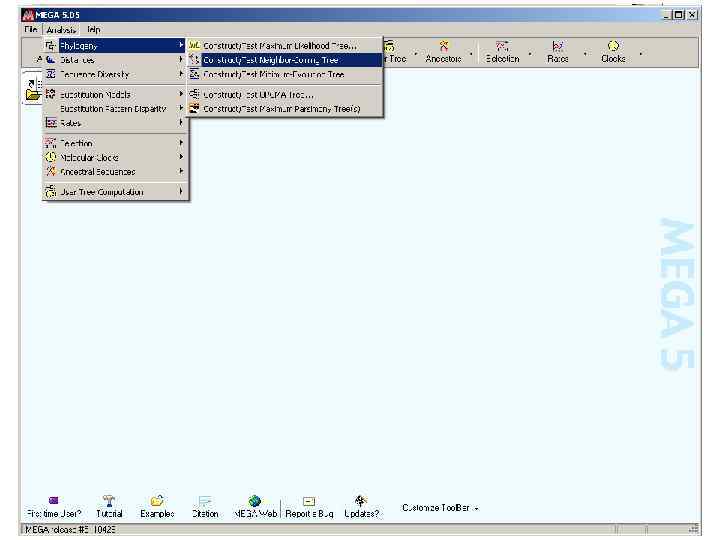Click the Maximum Parsimony icon
This screenshot has width=720, height=540.
195,108
